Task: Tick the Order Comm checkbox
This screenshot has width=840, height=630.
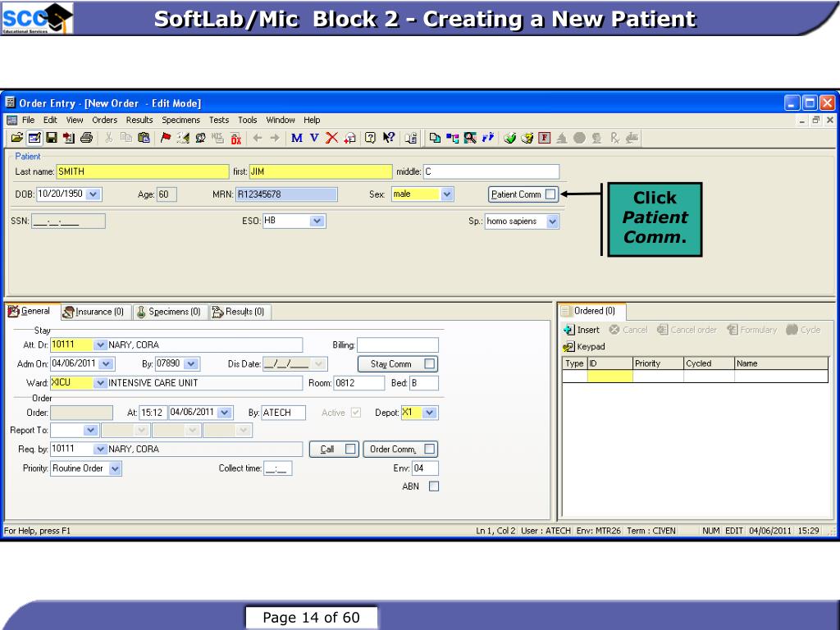Action: pyautogui.click(x=429, y=449)
